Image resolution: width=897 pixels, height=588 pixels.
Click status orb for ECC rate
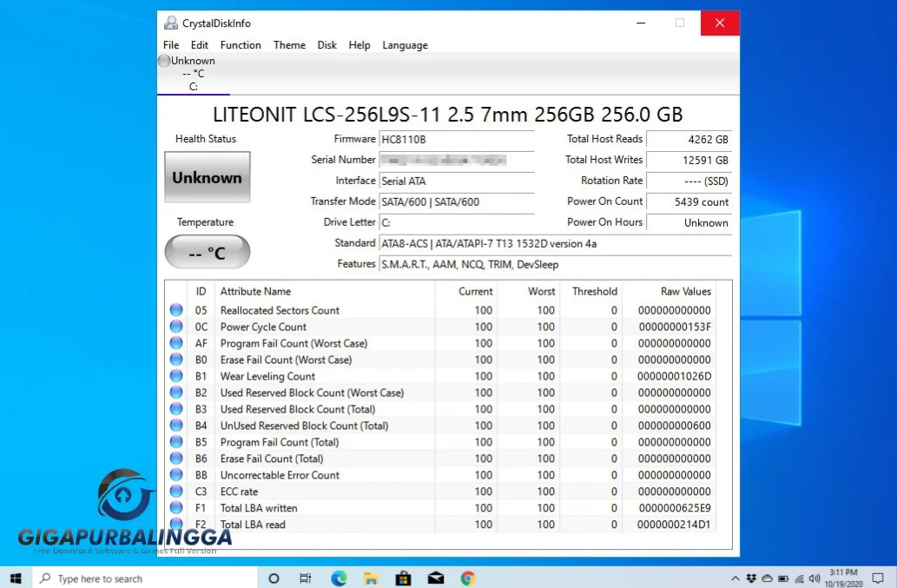click(x=176, y=492)
